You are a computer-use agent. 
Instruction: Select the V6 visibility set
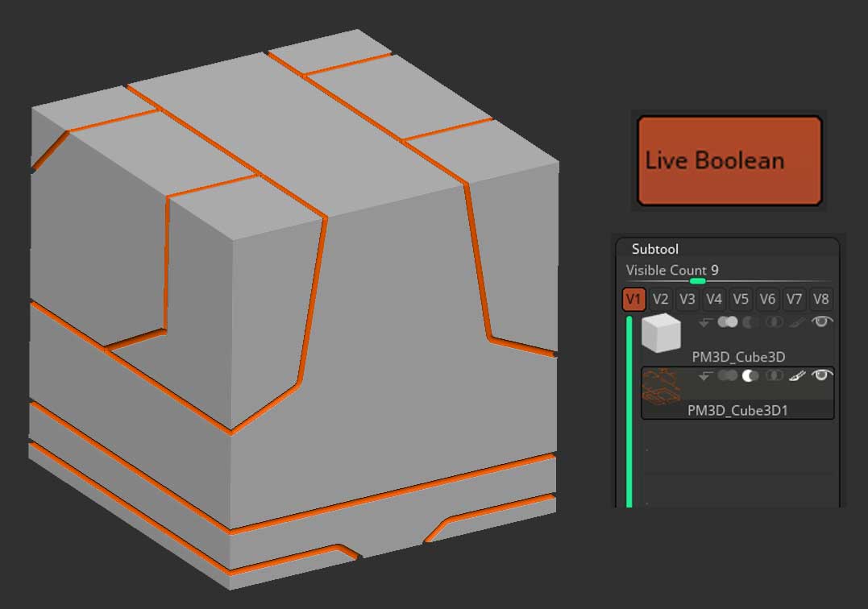767,299
